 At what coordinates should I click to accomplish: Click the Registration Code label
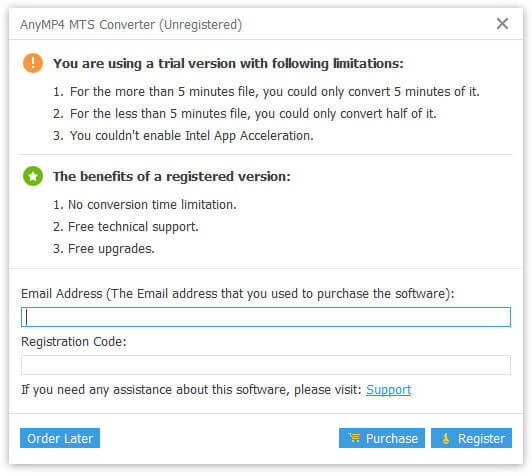[x=74, y=342]
